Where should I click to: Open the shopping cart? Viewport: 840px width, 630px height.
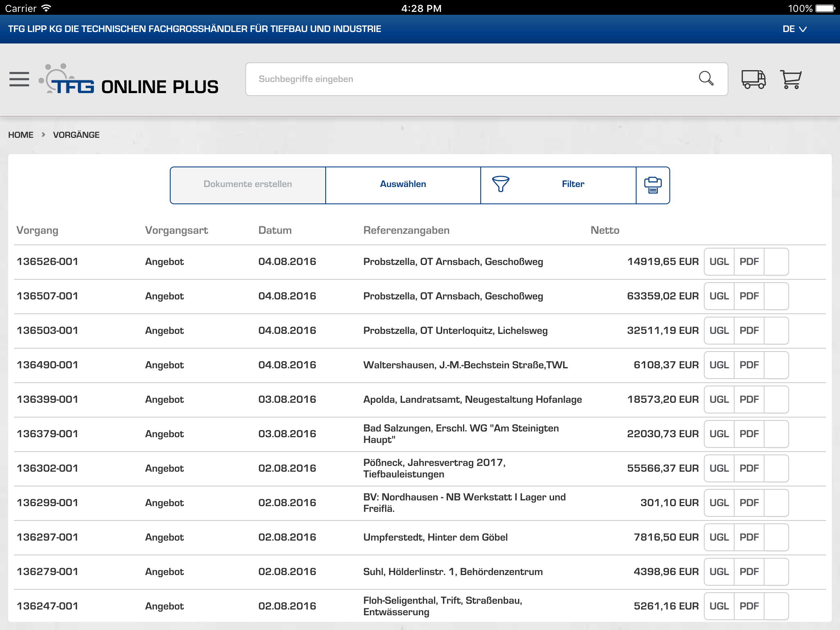790,79
